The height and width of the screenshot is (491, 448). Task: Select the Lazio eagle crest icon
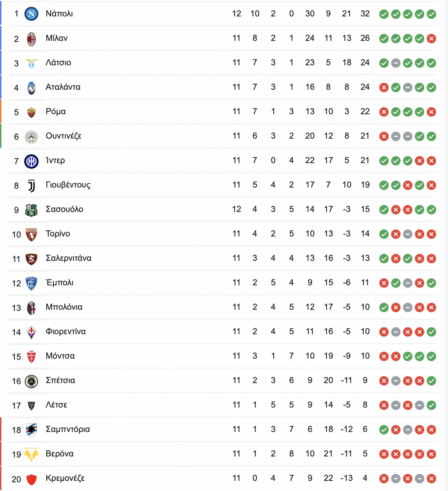31,63
